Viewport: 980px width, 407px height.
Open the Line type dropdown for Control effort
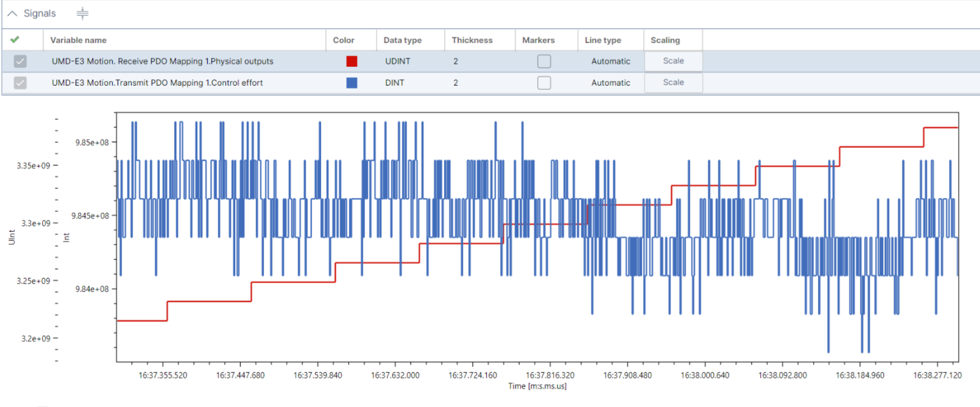click(x=610, y=83)
